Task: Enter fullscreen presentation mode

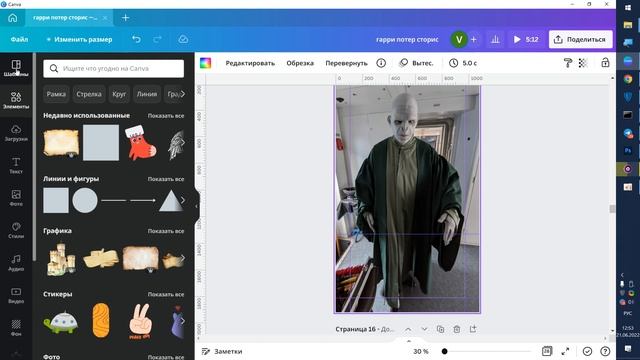Action: tap(565, 351)
